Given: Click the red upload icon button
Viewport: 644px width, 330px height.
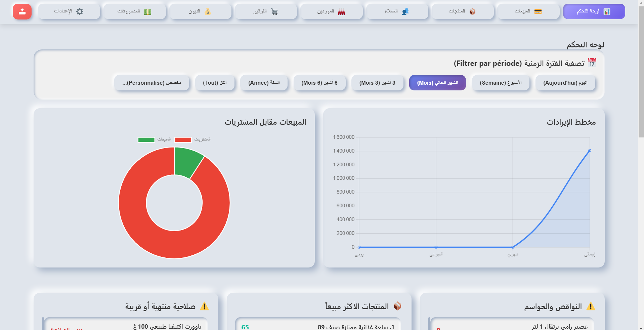Looking at the screenshot, I should pos(22,11).
